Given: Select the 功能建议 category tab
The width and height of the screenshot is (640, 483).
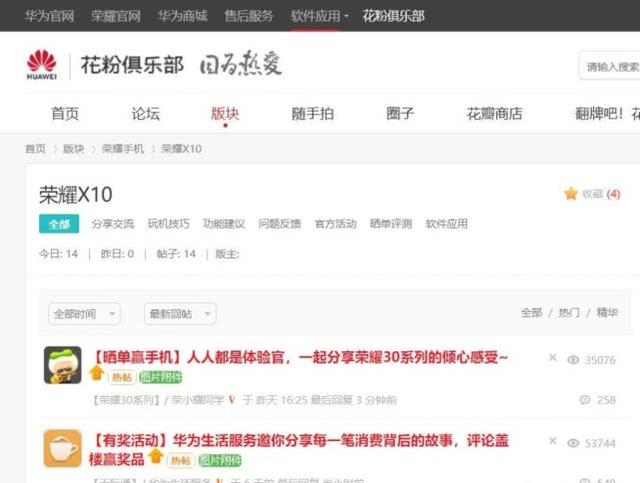Looking at the screenshot, I should tap(224, 224).
